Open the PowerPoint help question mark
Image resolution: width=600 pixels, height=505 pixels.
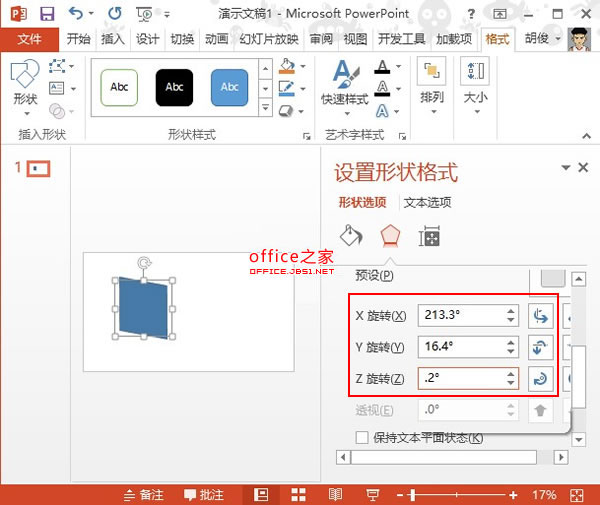pos(471,15)
